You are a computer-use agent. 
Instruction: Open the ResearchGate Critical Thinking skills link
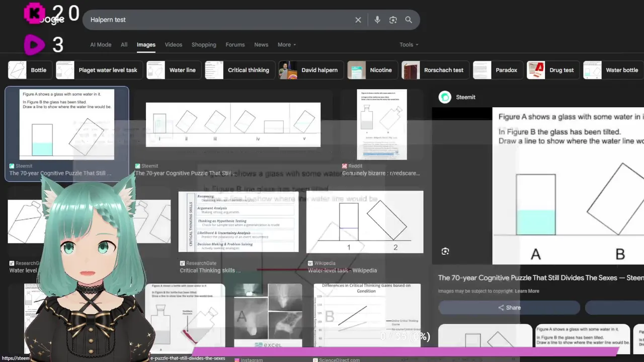[x=210, y=270]
